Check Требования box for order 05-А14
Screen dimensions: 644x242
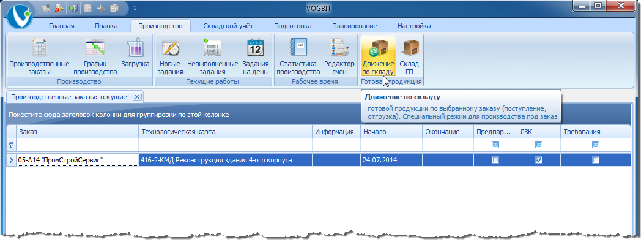[596, 160]
